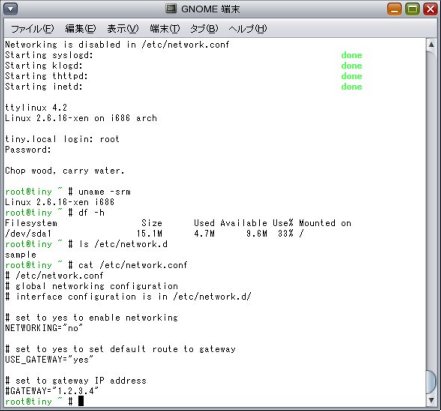Maximize the GNOME terminal window
441x411 pixels.
[x=412, y=9]
